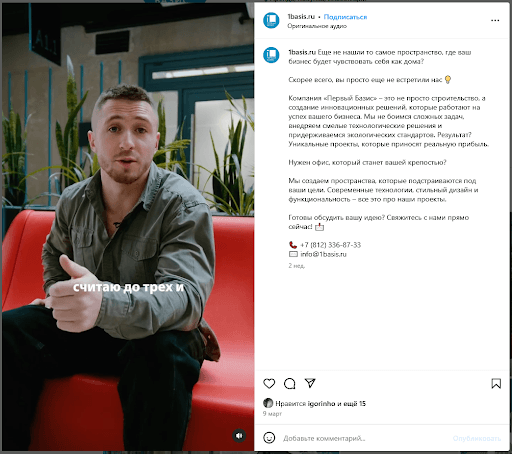Click the igorinho liker avatar thumbnail
The image size is (512, 454).
click(x=268, y=403)
